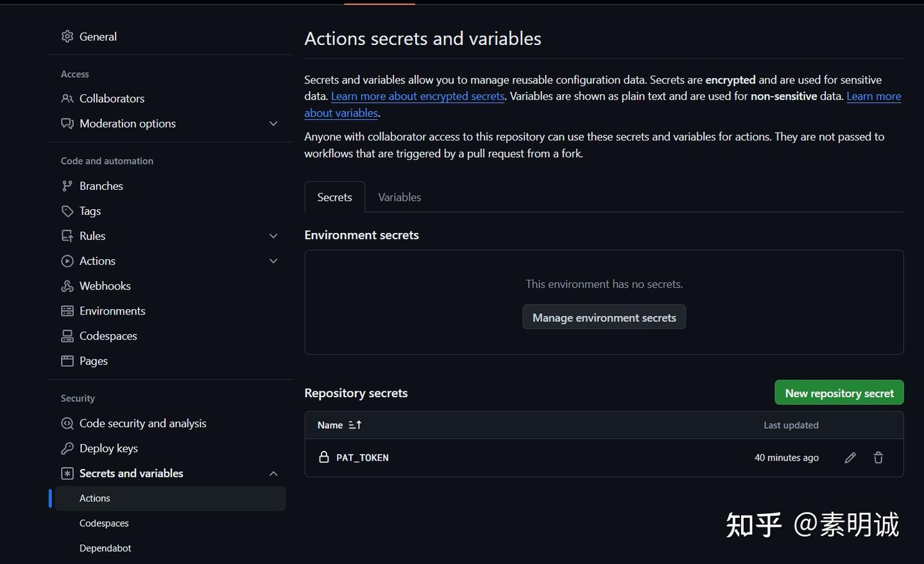This screenshot has width=924, height=564.
Task: Click the Branches git-branch icon
Action: click(x=67, y=186)
